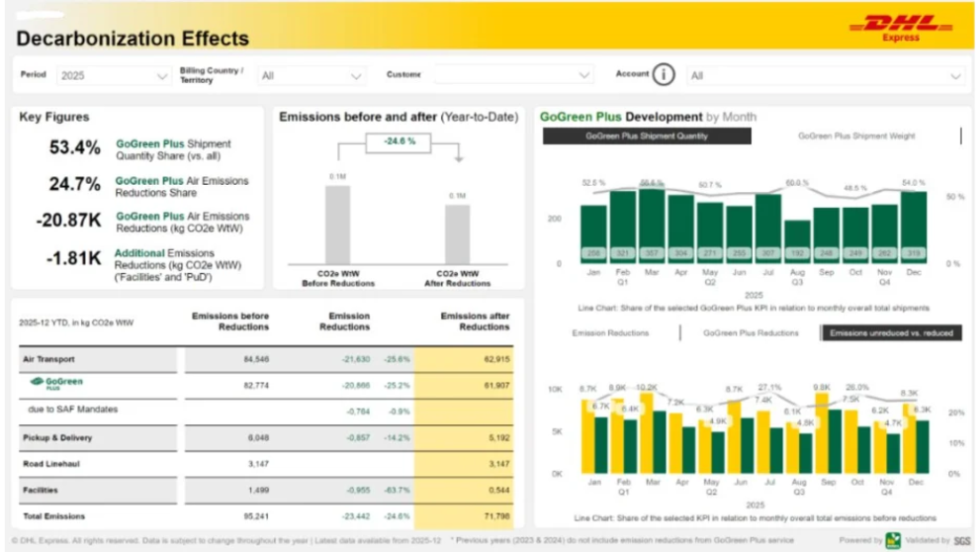The image size is (980, 552).
Task: Click the Emissions before Reductions column header
Action: tap(230, 322)
